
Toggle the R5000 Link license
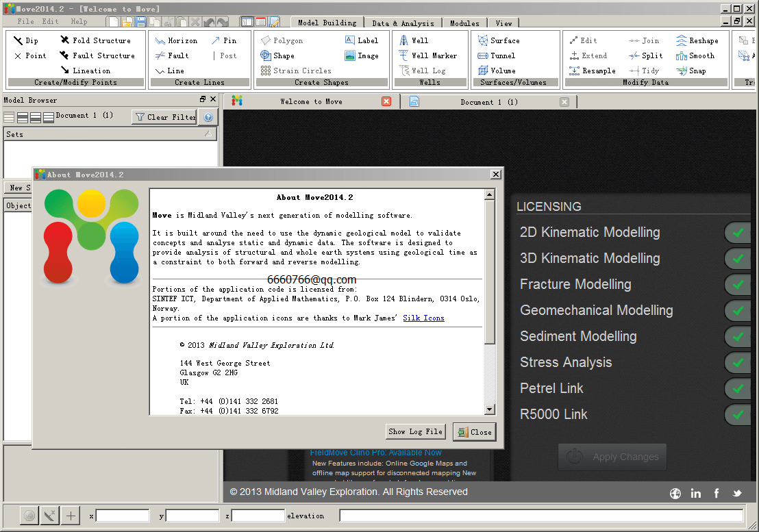point(737,414)
